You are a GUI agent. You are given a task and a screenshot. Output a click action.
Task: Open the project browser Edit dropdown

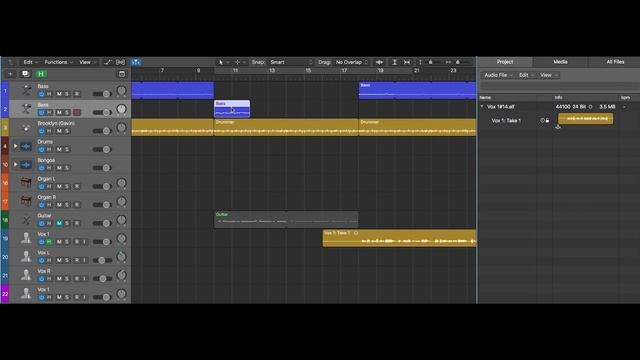[526, 75]
